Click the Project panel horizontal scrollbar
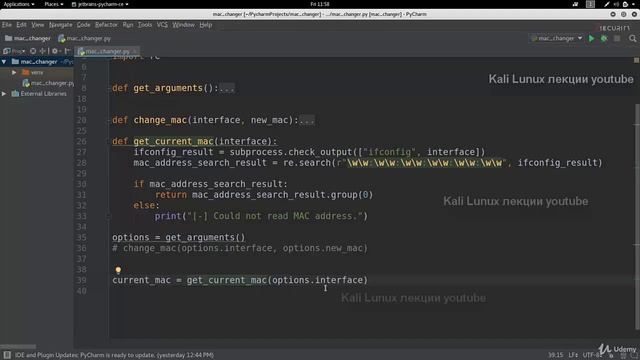 pyautogui.click(x=18, y=347)
